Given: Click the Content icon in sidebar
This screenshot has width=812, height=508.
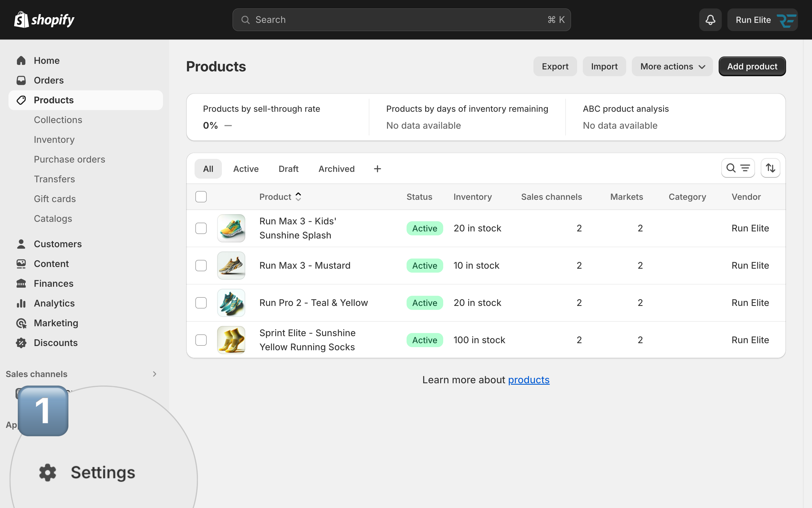Looking at the screenshot, I should (x=21, y=264).
